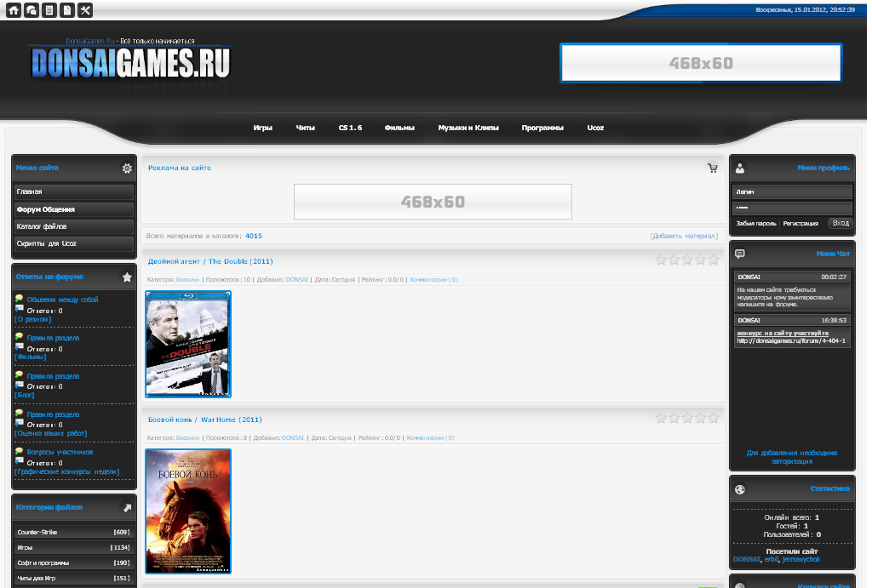Open the Читы navigation tab
Screen dimensions: 872x588
306,128
